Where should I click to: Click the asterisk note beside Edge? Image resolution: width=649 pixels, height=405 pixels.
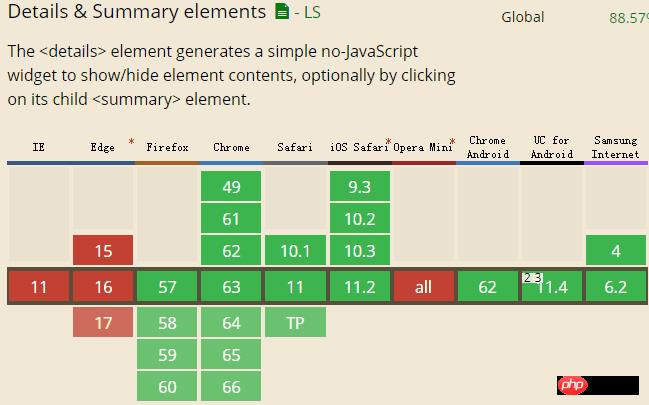point(131,143)
